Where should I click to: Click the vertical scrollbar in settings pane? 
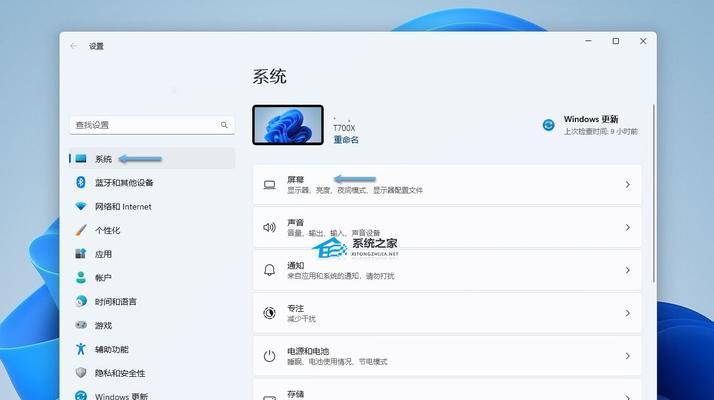[x=653, y=193]
